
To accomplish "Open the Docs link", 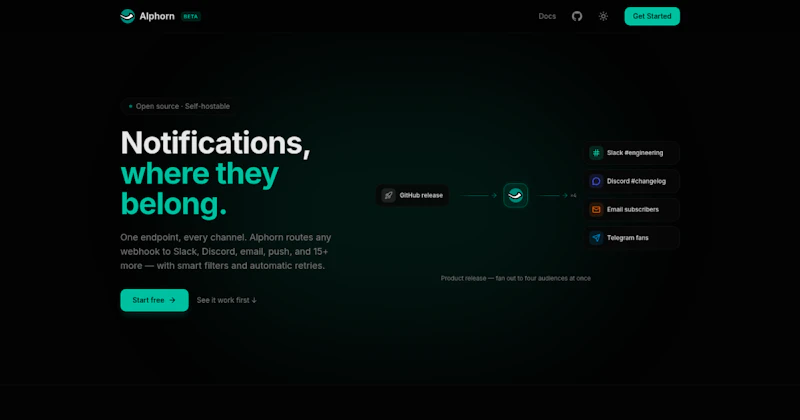I will 547,16.
